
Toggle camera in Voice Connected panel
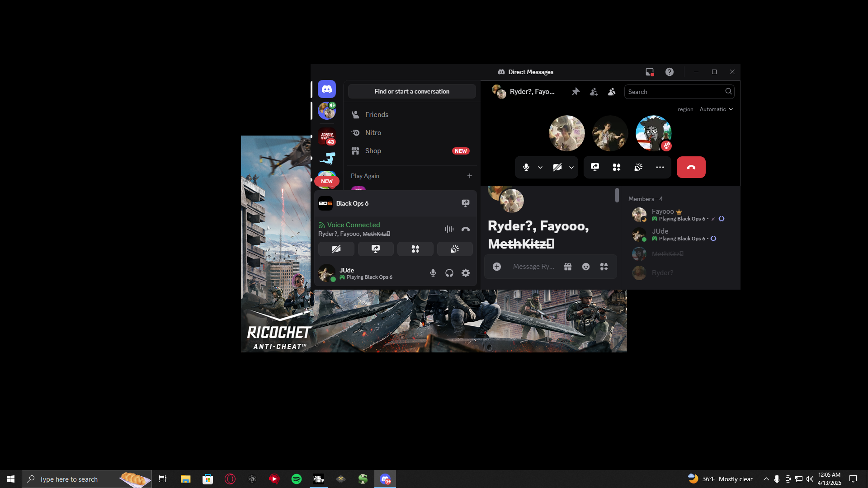tap(336, 249)
